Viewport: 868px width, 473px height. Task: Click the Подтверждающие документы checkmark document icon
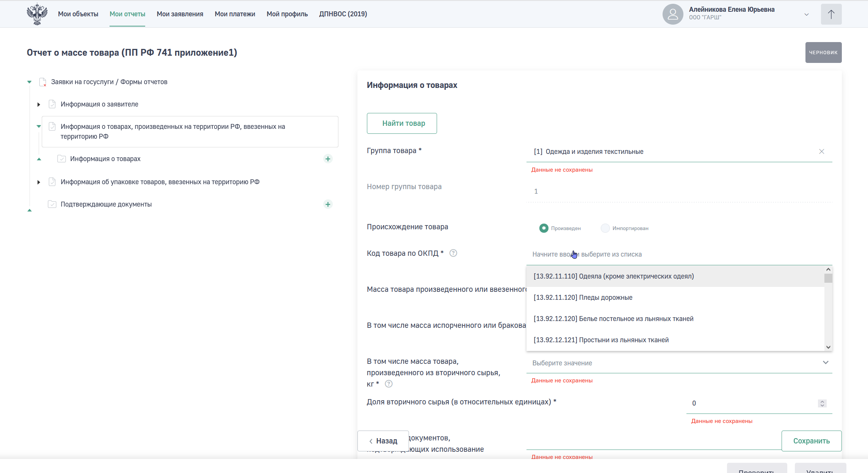pos(52,204)
